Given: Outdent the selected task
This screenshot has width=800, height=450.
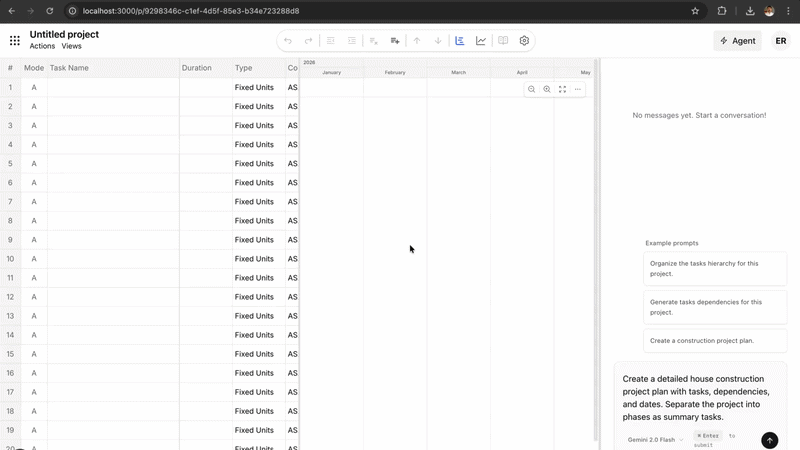Looking at the screenshot, I should tap(331, 41).
